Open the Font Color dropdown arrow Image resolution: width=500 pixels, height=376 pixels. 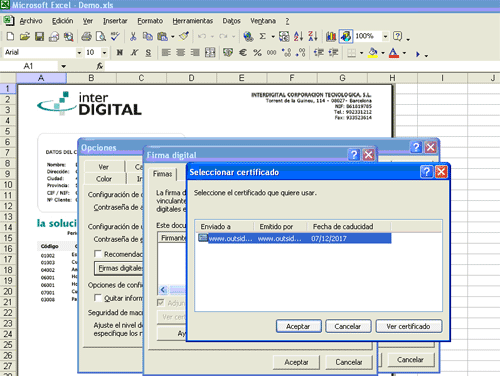(404, 53)
